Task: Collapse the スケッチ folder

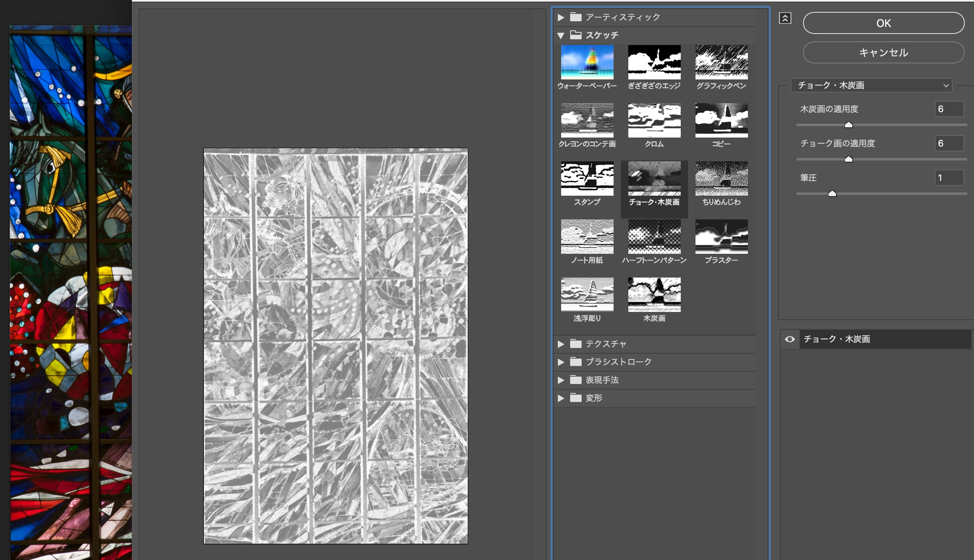Action: click(x=561, y=36)
